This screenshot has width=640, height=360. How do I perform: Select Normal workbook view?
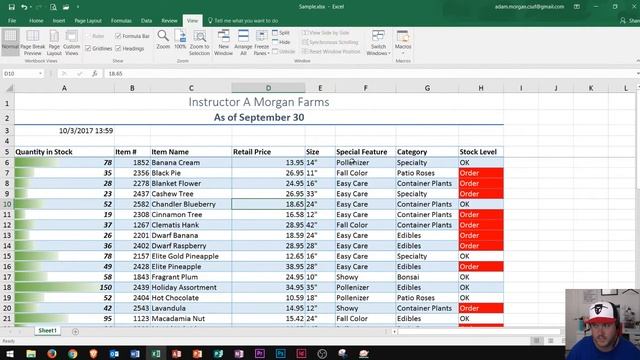(10, 42)
